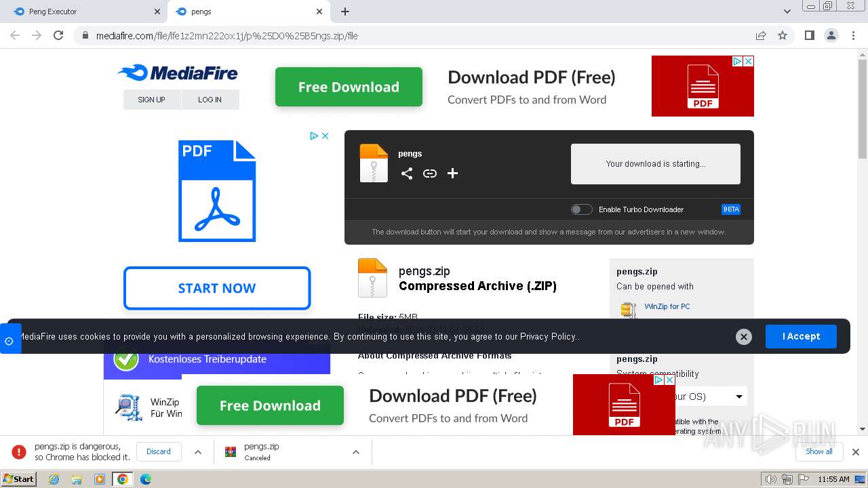Click Show all downloads button
The width and height of the screenshot is (868, 488).
819,451
